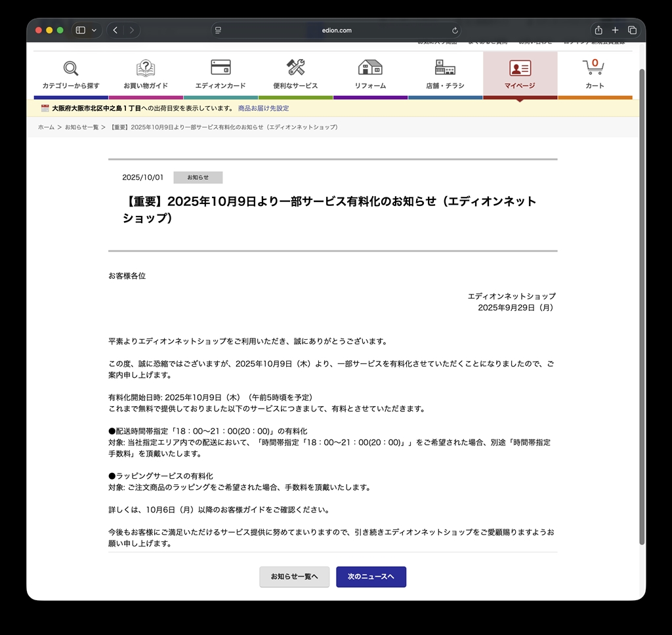Screen dimensions: 672x635
Task: Open the stores and flyers building icon
Action: tap(445, 68)
